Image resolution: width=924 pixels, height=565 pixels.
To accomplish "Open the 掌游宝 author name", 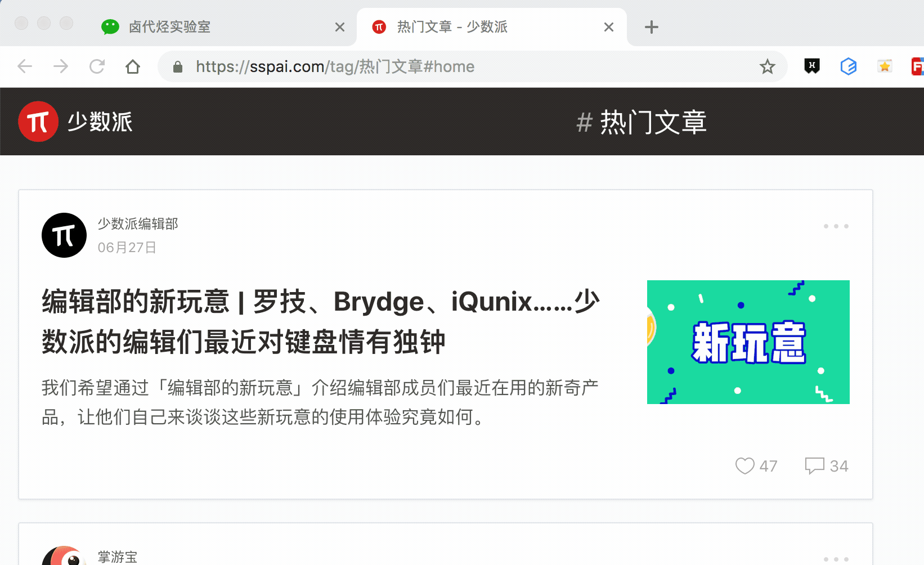I will 118,557.
